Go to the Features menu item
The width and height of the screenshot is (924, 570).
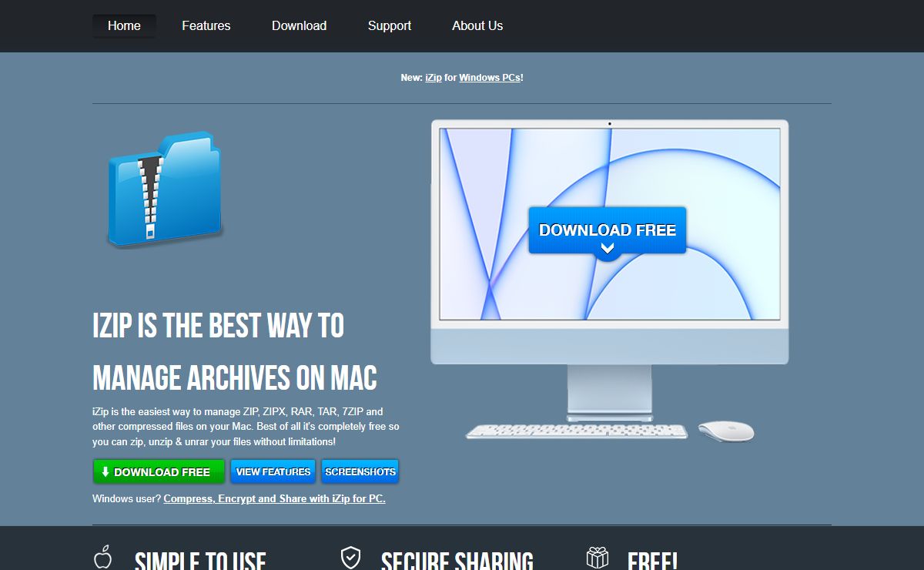click(x=206, y=25)
